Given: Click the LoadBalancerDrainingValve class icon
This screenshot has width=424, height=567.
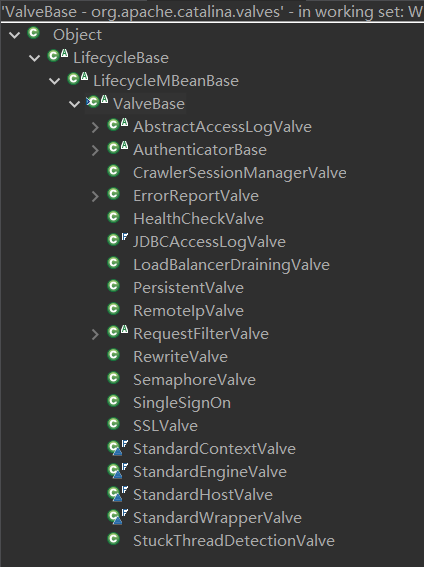Looking at the screenshot, I should click(x=114, y=263).
